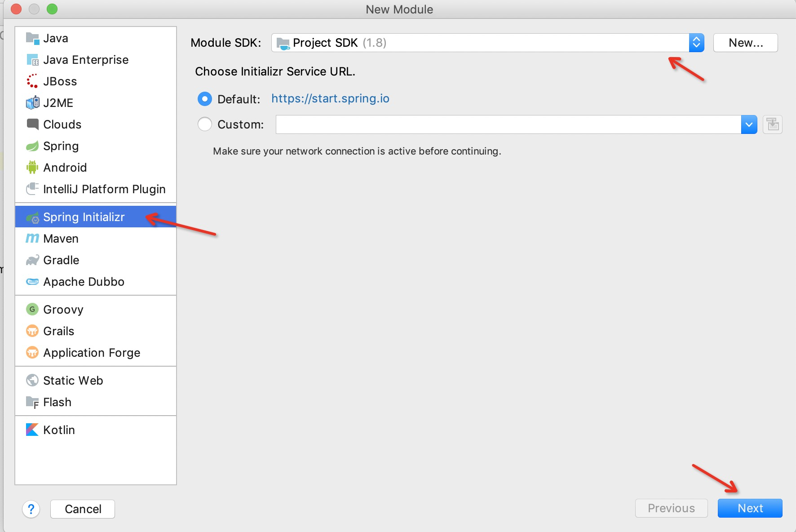
Task: Choose the IntelliJ Platform Plugin icon
Action: point(32,189)
